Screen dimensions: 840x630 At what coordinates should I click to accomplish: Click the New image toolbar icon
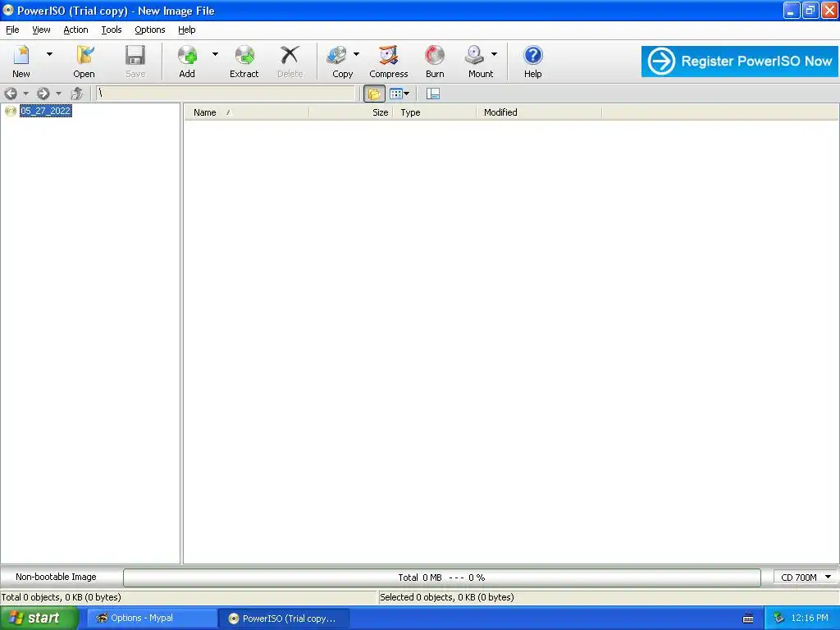point(21,55)
